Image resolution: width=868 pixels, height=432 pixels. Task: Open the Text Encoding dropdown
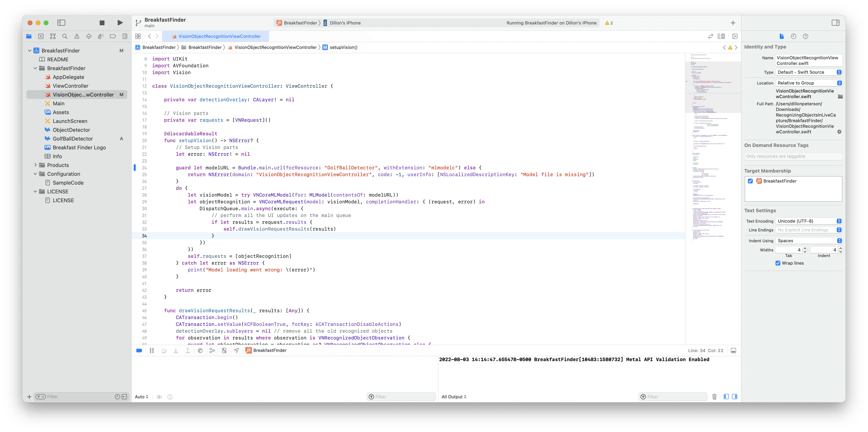click(x=809, y=221)
